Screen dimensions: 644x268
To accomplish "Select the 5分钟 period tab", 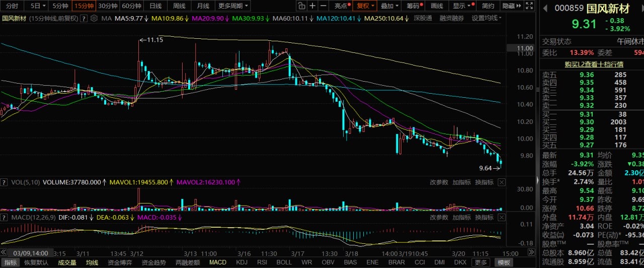I will [x=60, y=6].
